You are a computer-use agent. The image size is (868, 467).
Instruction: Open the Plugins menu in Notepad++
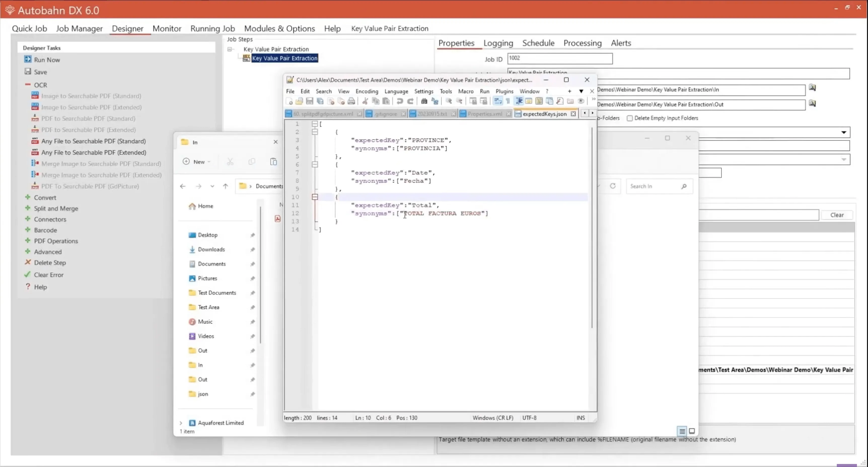tap(504, 91)
